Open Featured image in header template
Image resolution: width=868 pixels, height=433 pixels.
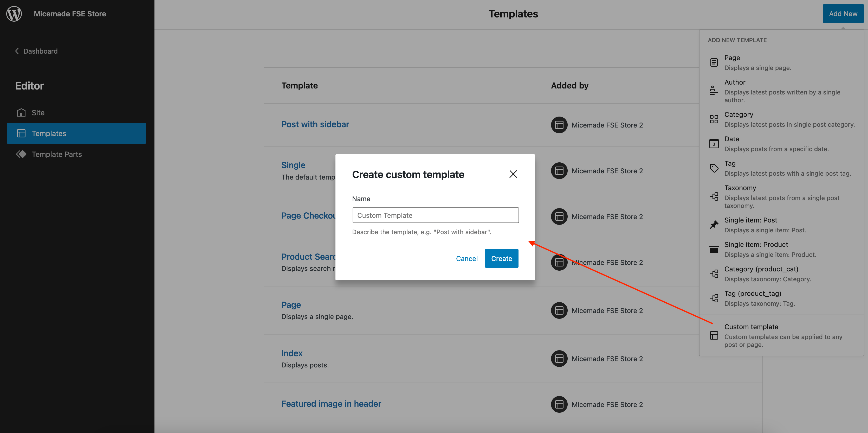pos(331,403)
